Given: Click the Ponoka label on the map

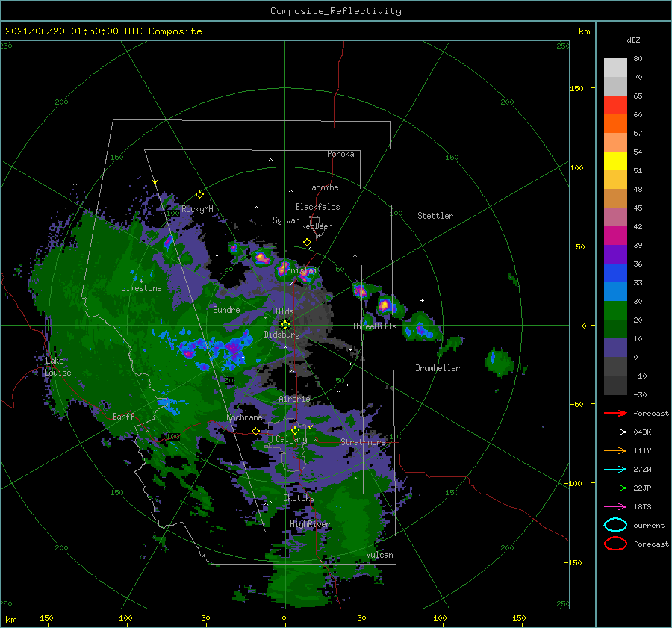Looking at the screenshot, I should click(x=340, y=154).
